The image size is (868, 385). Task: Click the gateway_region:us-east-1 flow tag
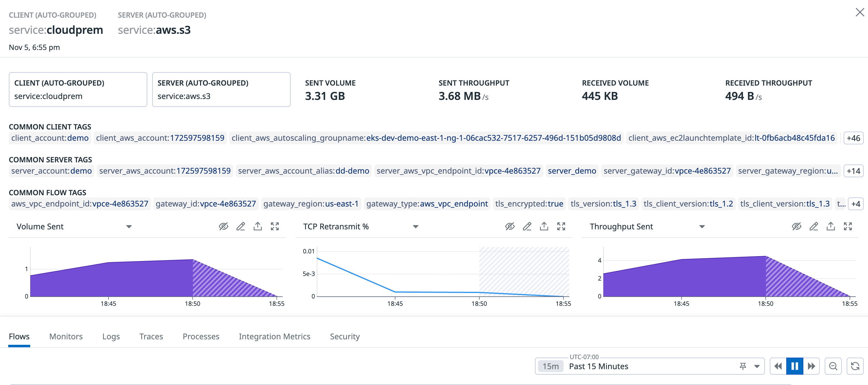coord(311,204)
